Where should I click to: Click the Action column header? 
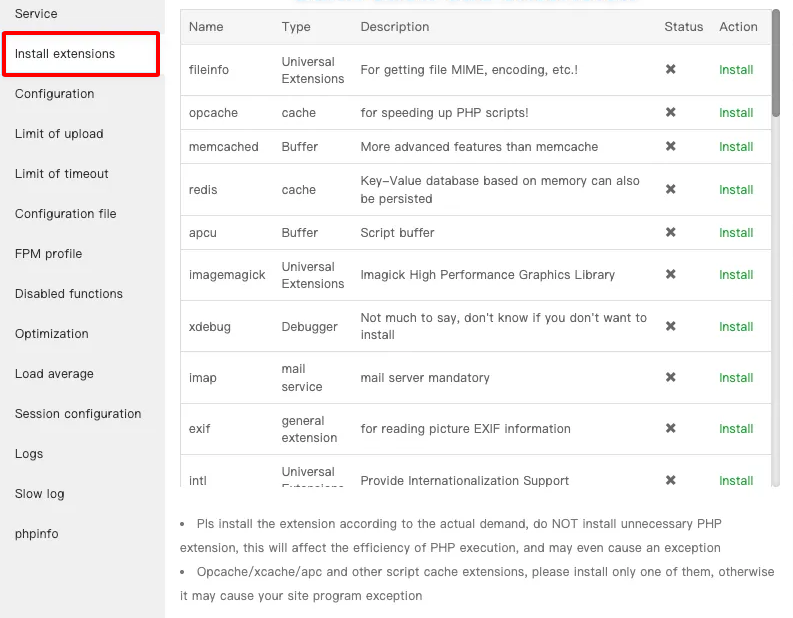(x=738, y=27)
